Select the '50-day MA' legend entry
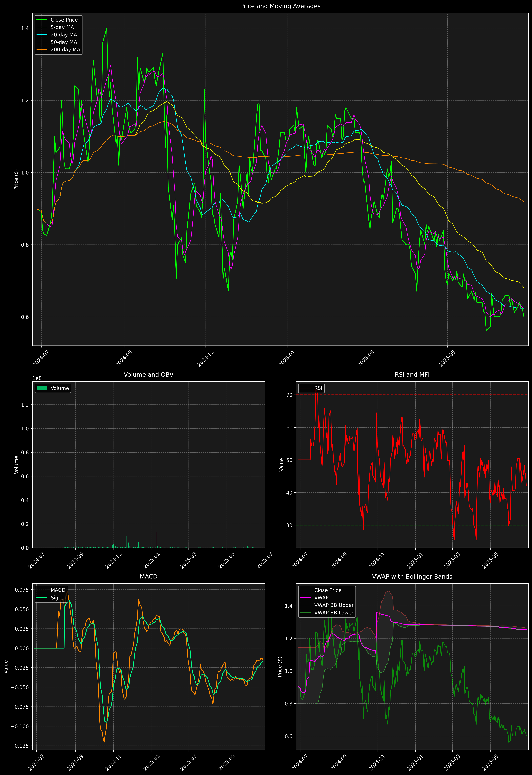Viewport: 532px width, 775px height. pyautogui.click(x=57, y=42)
